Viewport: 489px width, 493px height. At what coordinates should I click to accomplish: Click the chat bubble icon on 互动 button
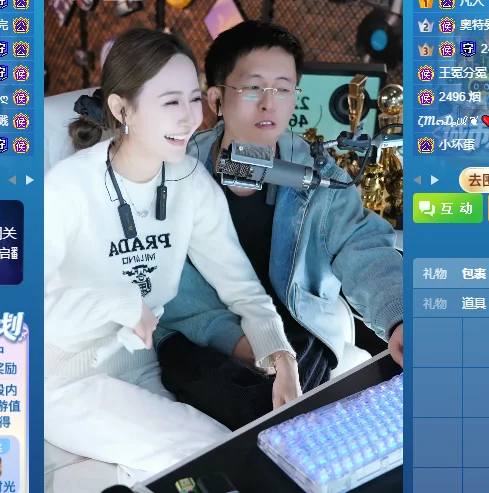pos(427,209)
